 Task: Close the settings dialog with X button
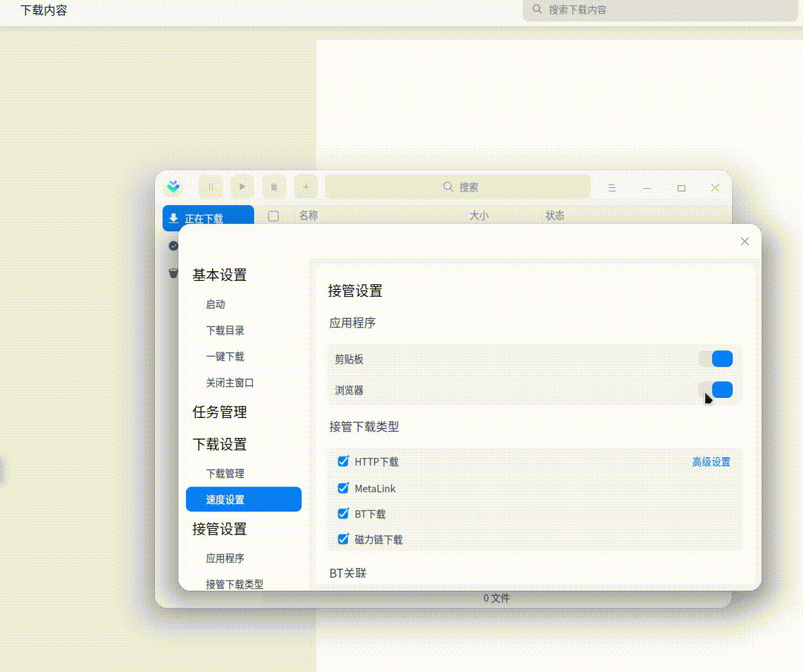(x=744, y=241)
